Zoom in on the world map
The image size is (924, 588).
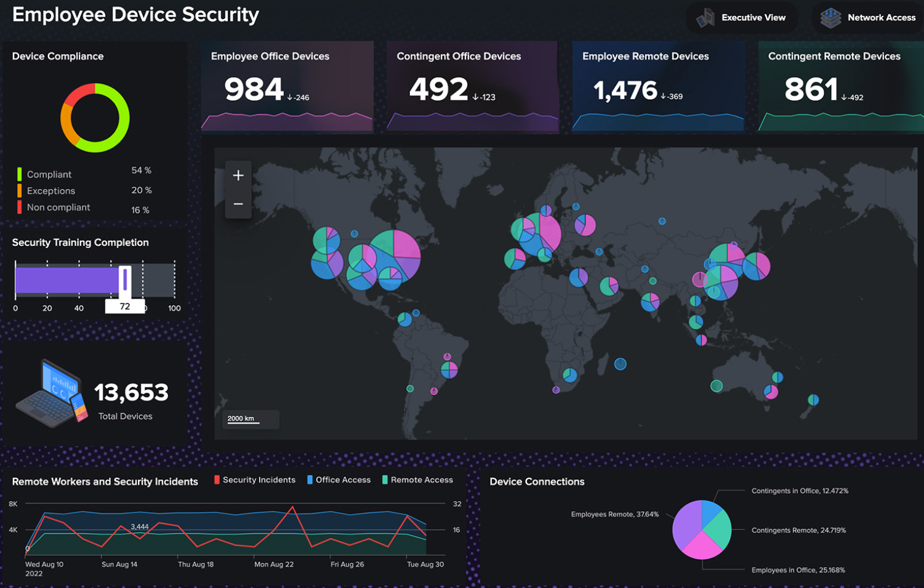tap(238, 175)
